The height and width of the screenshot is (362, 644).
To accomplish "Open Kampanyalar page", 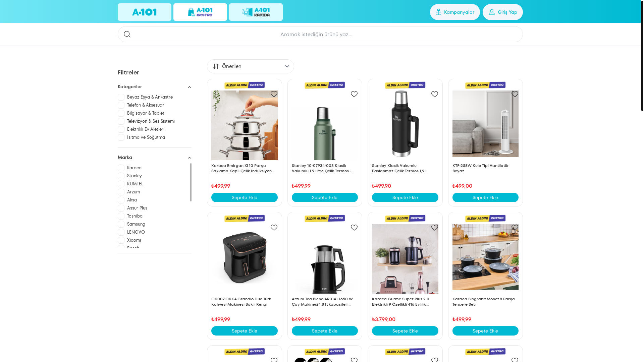I will tap(455, 12).
